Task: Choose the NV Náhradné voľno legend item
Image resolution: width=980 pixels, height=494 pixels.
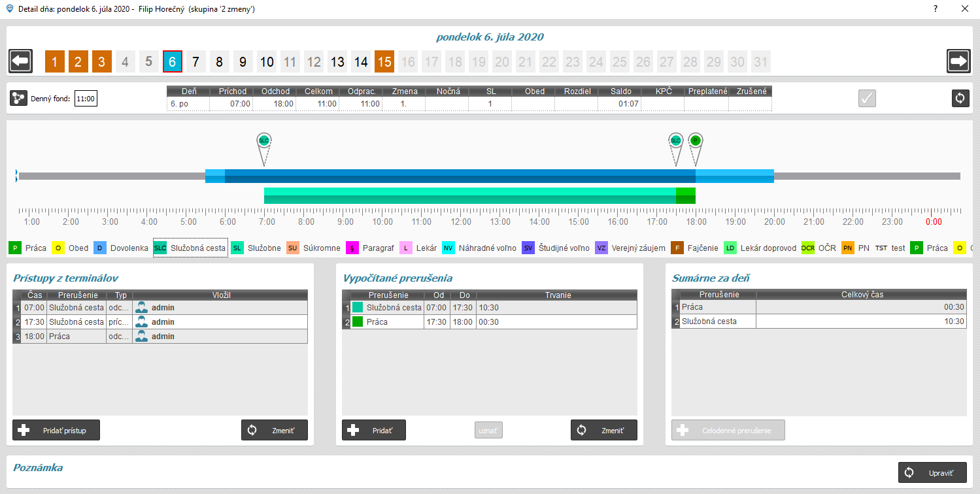Action: coord(479,248)
